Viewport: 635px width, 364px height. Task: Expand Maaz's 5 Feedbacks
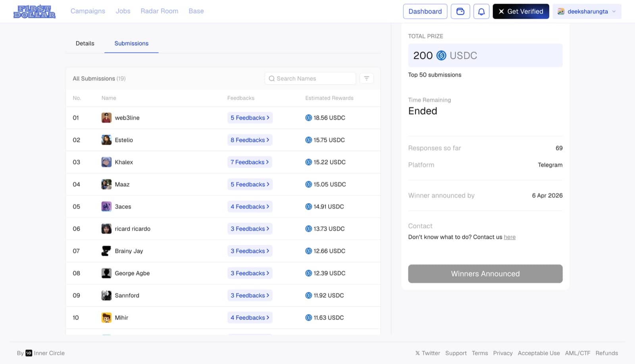(x=250, y=184)
